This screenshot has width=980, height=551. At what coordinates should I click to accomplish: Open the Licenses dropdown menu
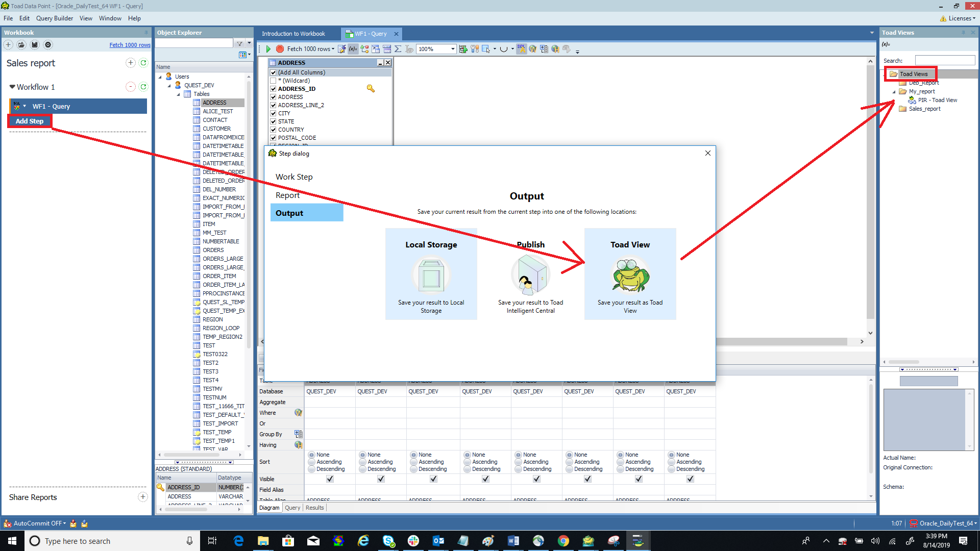click(958, 18)
